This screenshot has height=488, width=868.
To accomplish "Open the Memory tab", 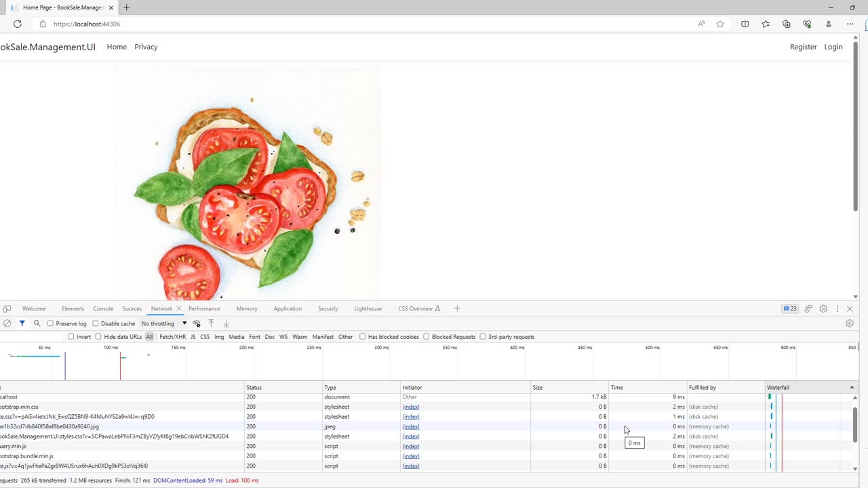I will pyautogui.click(x=247, y=308).
